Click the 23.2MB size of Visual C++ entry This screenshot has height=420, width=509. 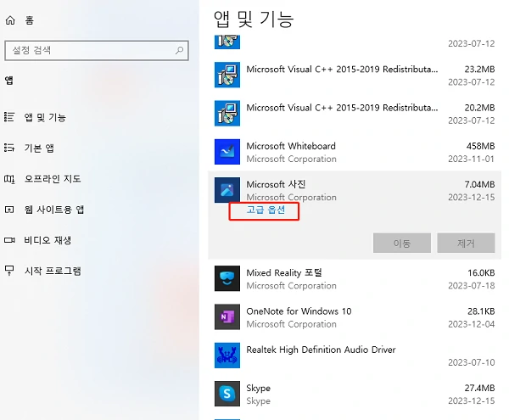(x=479, y=69)
